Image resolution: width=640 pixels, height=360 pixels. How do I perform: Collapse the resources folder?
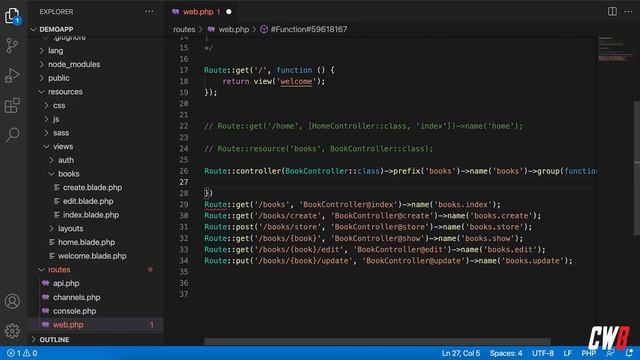tap(42, 92)
